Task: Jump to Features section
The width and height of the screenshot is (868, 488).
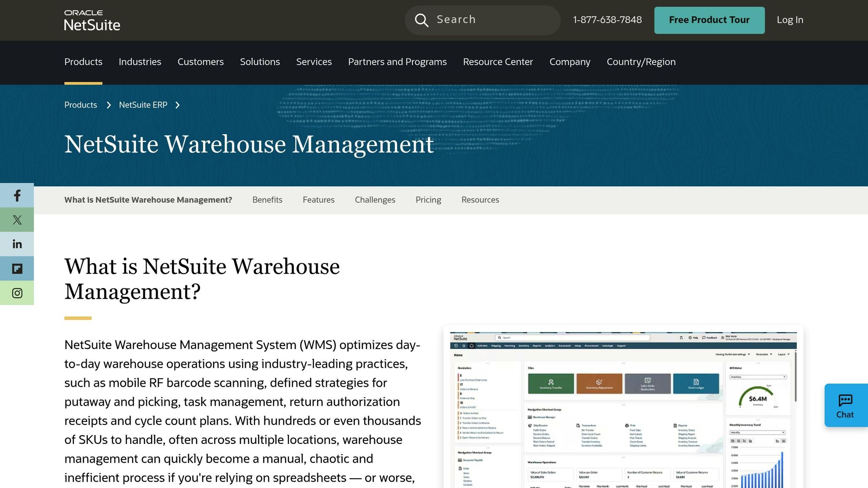Action: click(x=319, y=200)
